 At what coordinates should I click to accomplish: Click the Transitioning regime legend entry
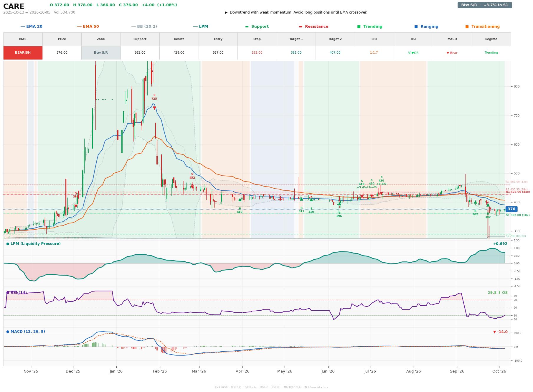483,27
